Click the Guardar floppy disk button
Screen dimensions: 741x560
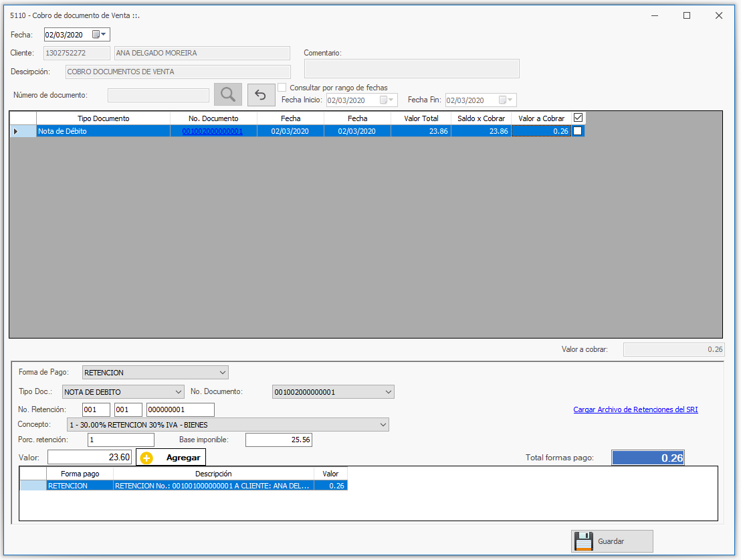[612, 541]
